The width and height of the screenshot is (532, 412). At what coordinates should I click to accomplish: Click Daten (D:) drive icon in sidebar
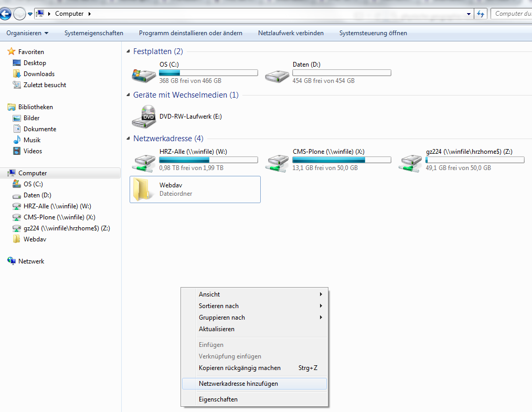17,196
